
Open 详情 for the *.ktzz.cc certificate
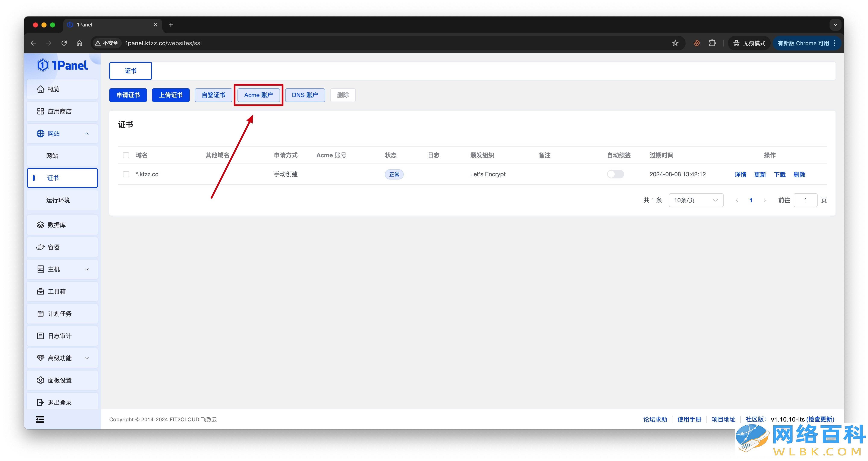[x=740, y=174]
